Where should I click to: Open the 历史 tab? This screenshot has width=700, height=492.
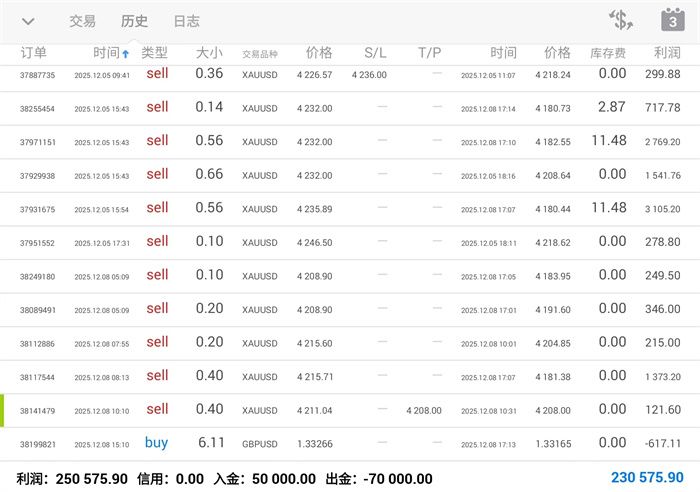[x=134, y=21]
